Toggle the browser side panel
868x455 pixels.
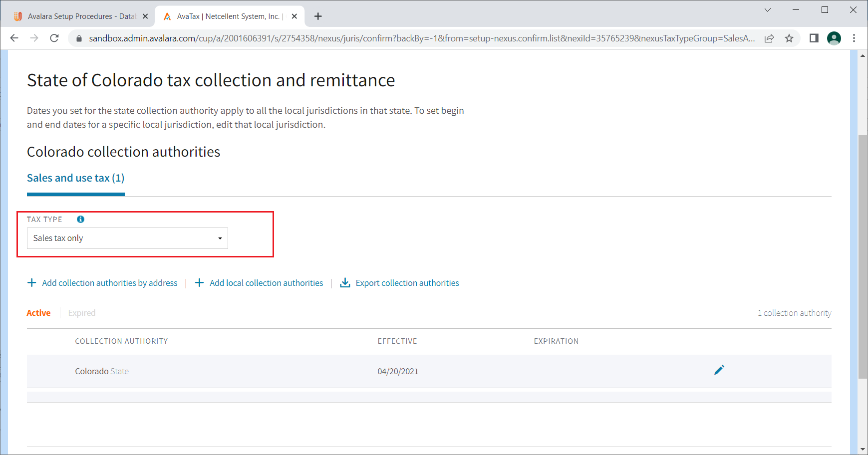[x=814, y=38]
